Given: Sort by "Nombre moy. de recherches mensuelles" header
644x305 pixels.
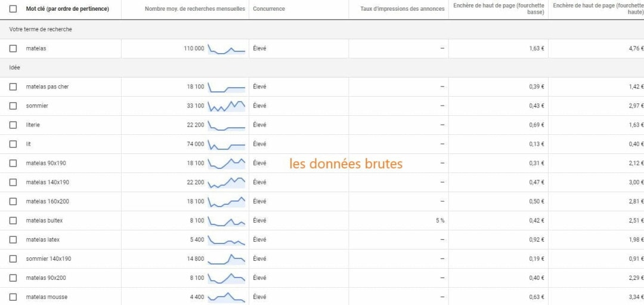Looking at the screenshot, I should tap(194, 9).
